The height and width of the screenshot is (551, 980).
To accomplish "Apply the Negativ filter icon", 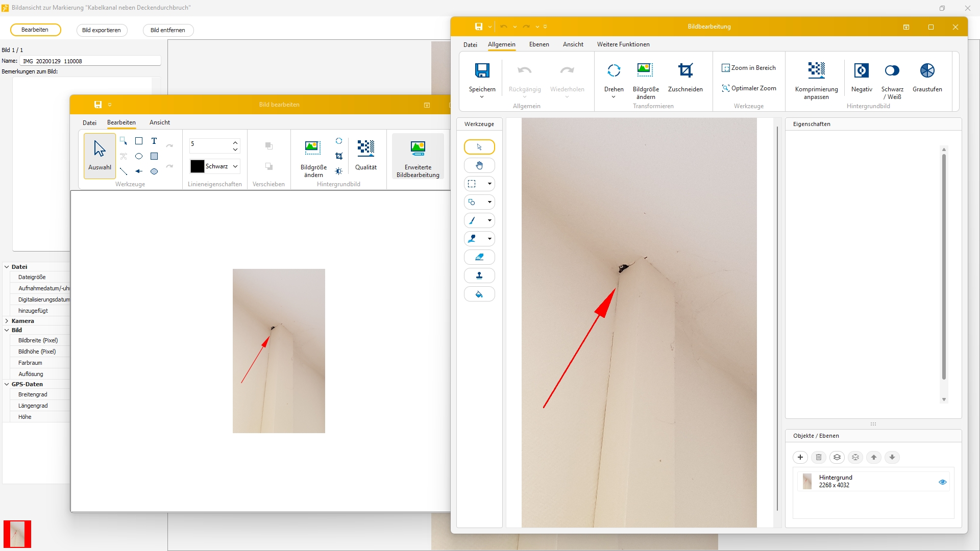I will pos(861,70).
